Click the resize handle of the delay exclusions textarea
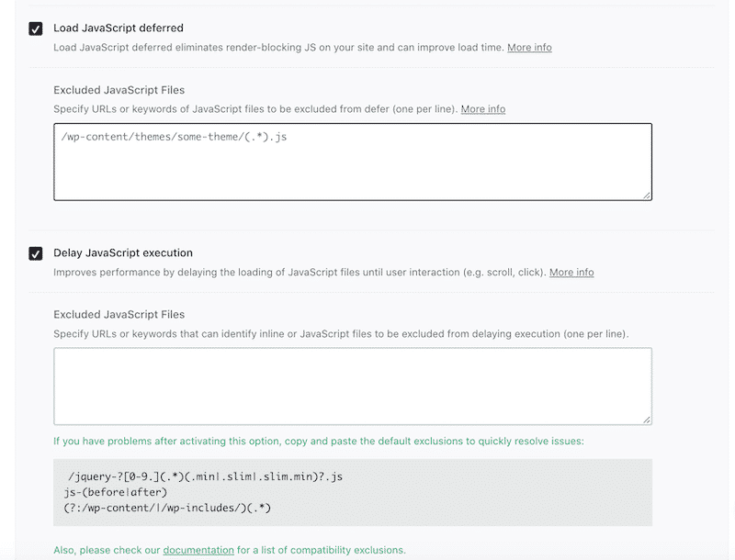Viewport: 735px width, 560px height. 647,418
